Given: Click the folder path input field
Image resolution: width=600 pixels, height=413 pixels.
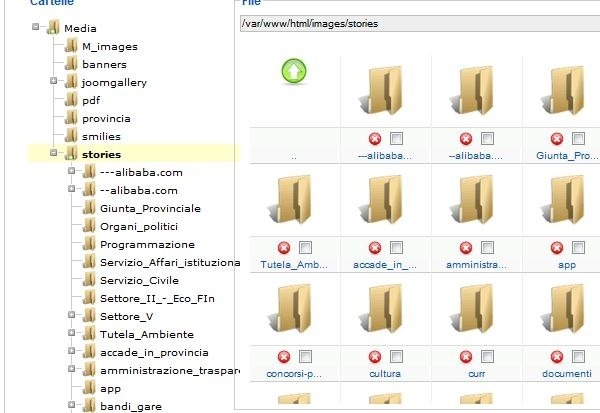Looking at the screenshot, I should point(416,22).
